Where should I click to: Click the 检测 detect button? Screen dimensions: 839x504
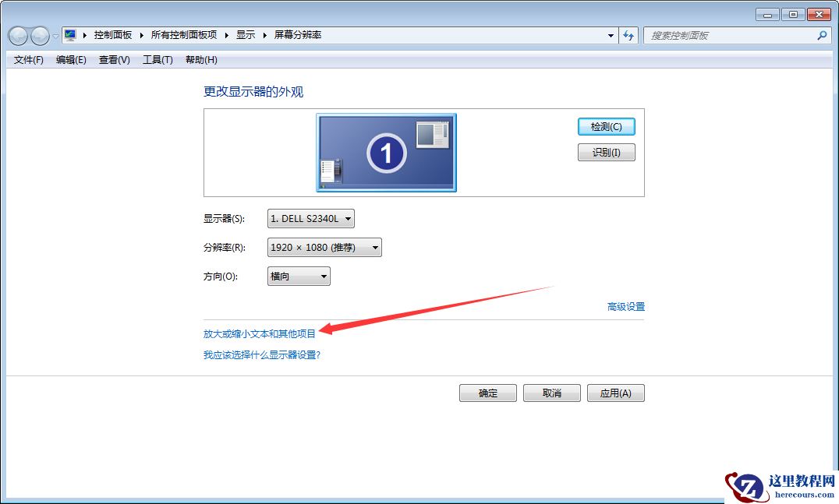(606, 126)
